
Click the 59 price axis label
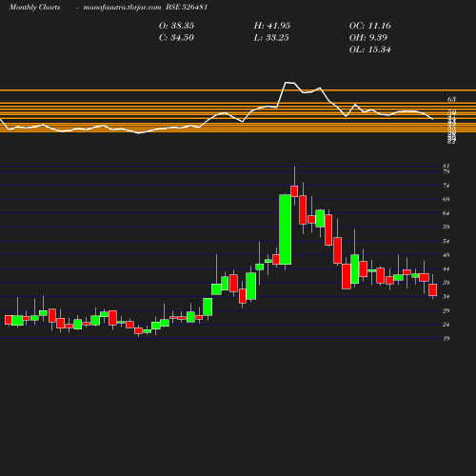pyautogui.click(x=446, y=227)
